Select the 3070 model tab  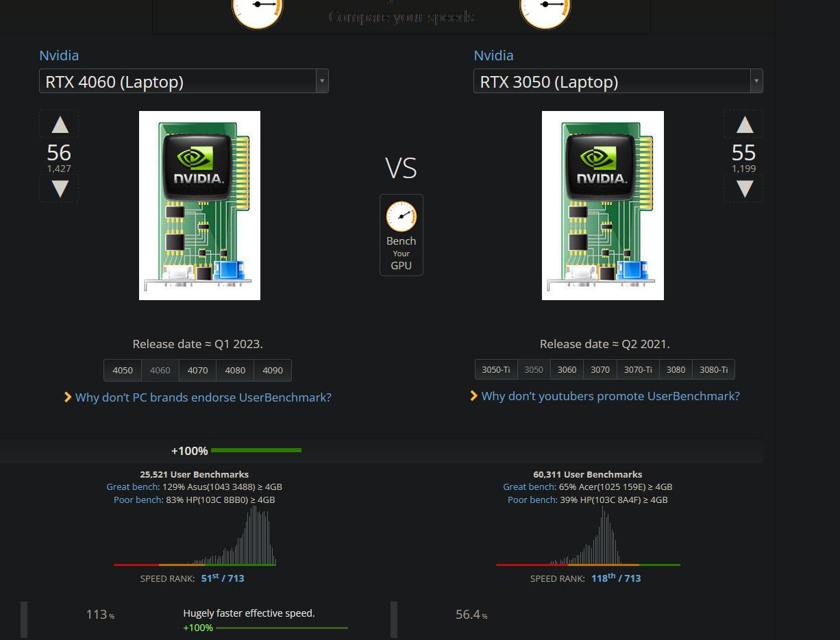(x=600, y=369)
